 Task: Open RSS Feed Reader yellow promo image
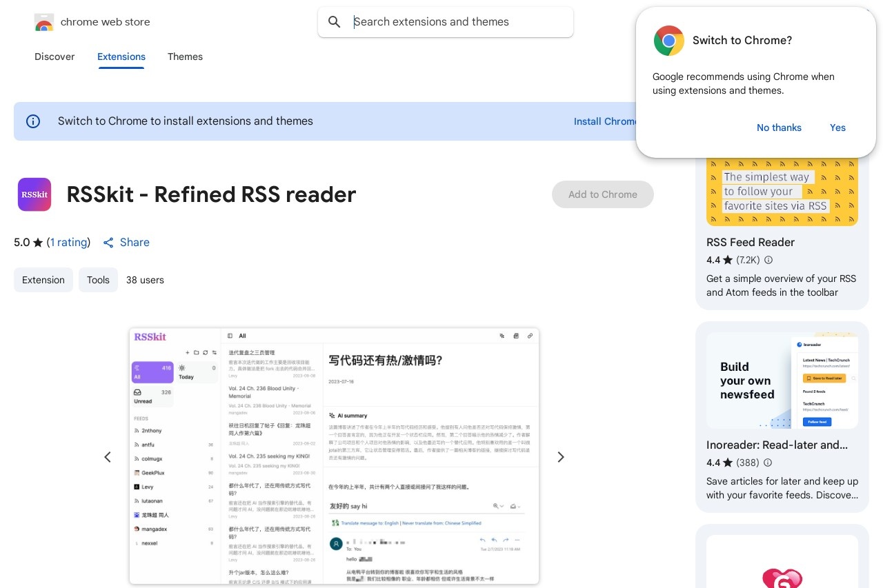point(782,192)
